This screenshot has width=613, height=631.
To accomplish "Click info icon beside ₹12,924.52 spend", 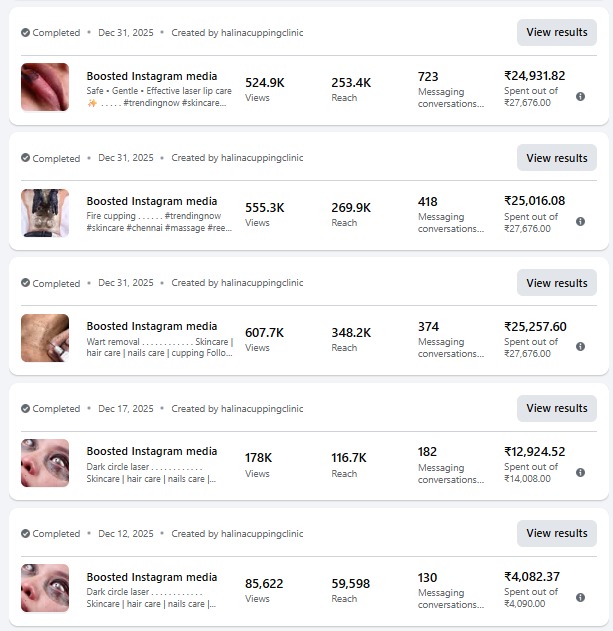I will point(580,472).
